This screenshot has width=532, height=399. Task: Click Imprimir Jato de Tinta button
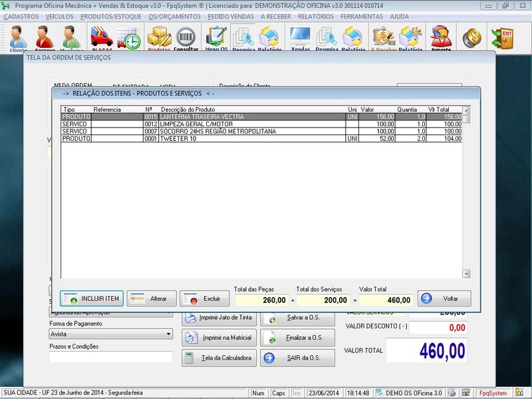[219, 318]
